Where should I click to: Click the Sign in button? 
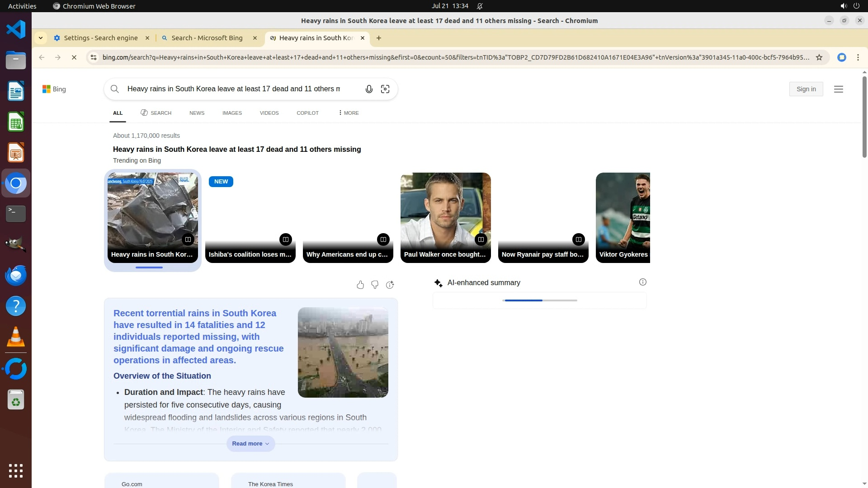pos(806,89)
